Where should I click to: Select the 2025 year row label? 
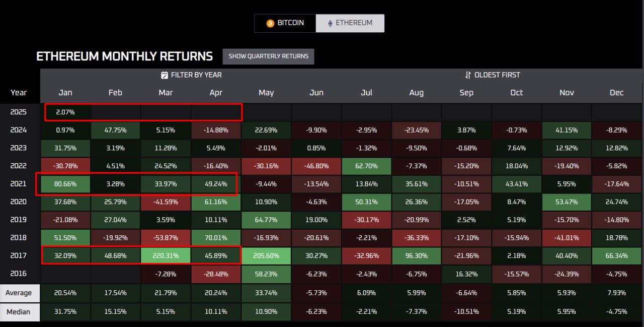pyautogui.click(x=19, y=112)
